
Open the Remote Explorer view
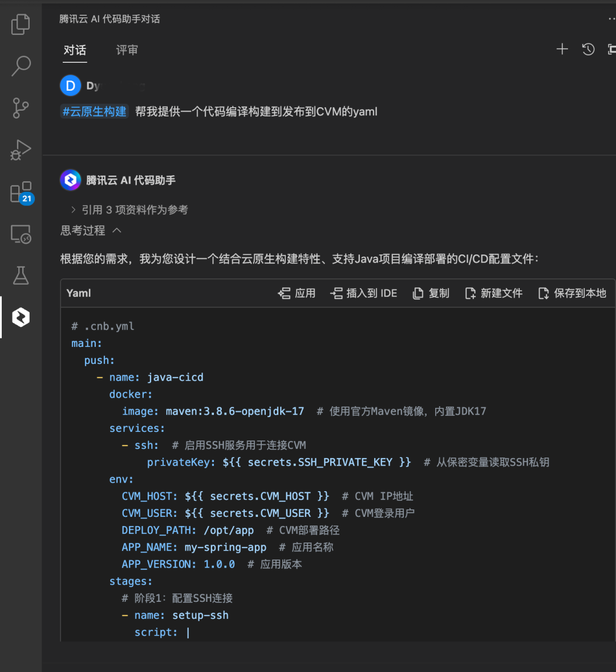(x=21, y=234)
